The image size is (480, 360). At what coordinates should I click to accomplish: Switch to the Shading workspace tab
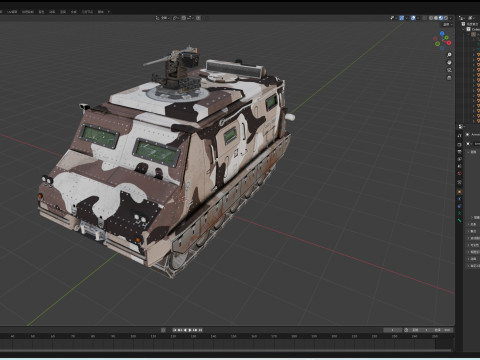pos(41,12)
